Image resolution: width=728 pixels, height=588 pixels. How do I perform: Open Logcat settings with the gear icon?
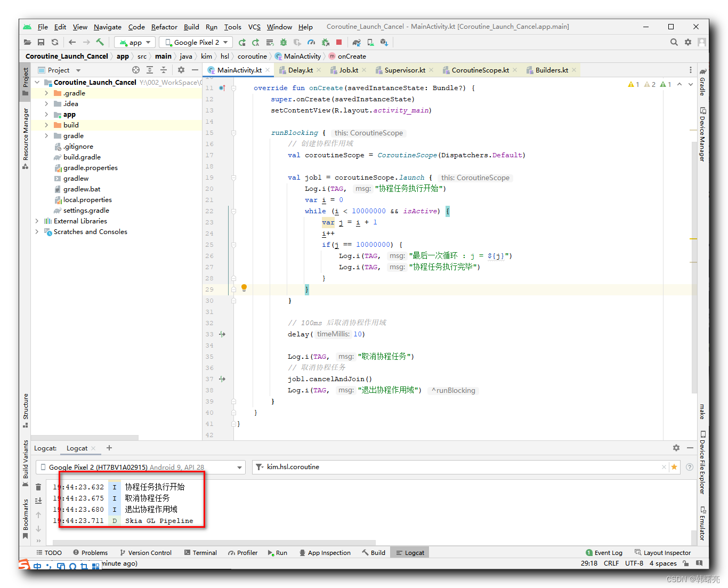click(676, 448)
